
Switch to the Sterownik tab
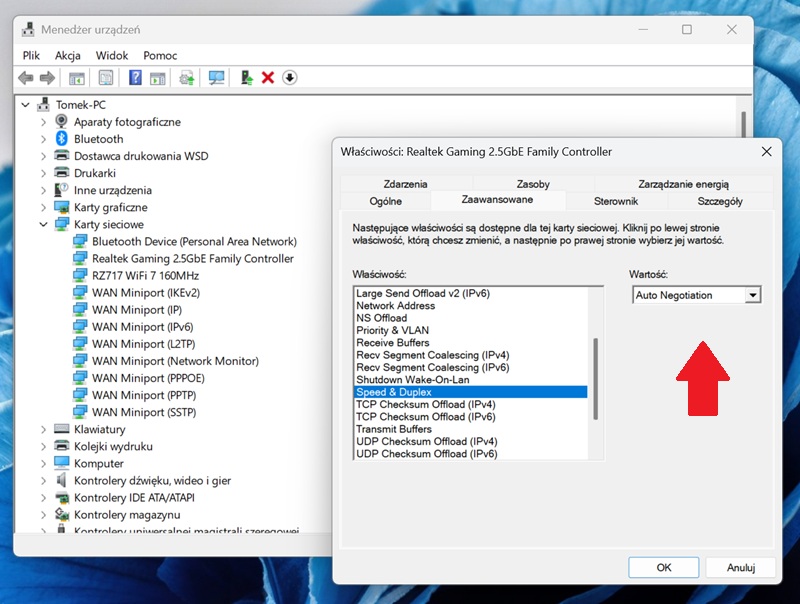pos(615,201)
